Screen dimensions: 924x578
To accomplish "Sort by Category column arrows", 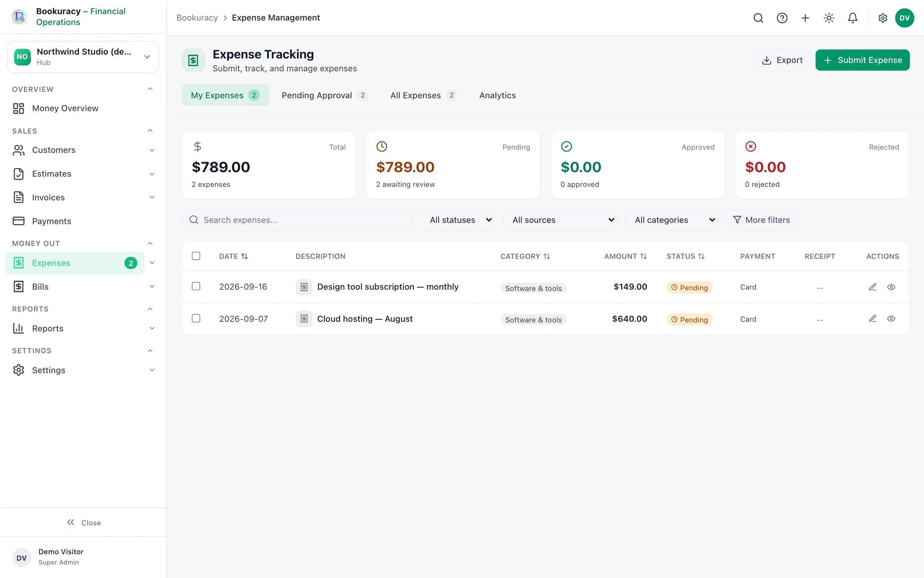I will coord(547,257).
